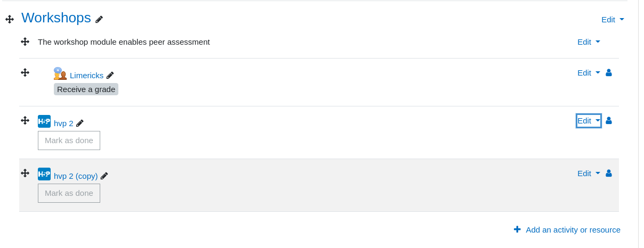Open assign roles icon for Limericks row
The height and width of the screenshot is (248, 644).
click(609, 72)
